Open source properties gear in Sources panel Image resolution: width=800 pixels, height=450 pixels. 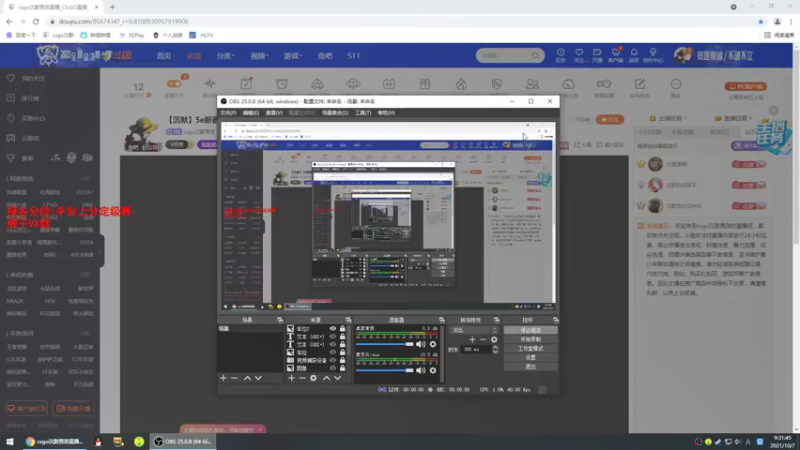pyautogui.click(x=313, y=378)
